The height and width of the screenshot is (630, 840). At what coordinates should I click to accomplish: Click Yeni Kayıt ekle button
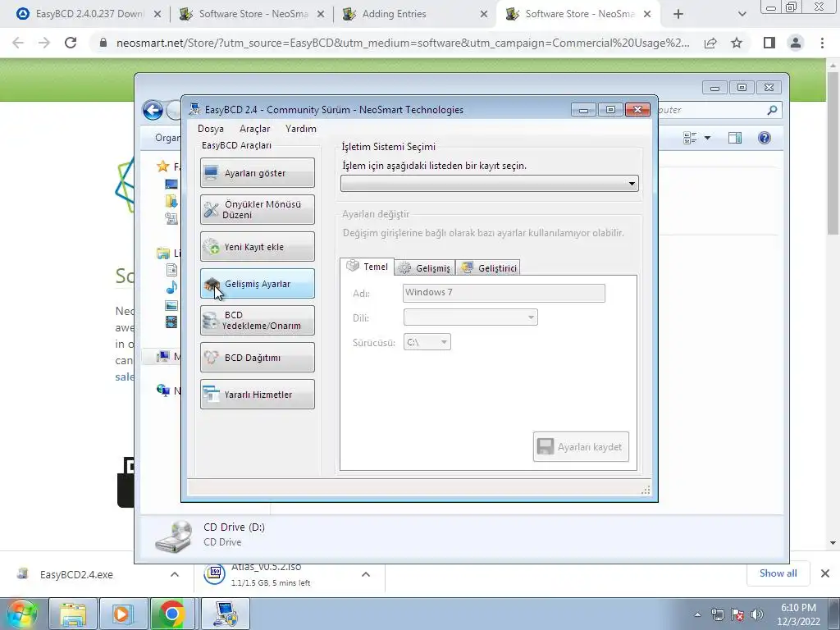(x=257, y=246)
